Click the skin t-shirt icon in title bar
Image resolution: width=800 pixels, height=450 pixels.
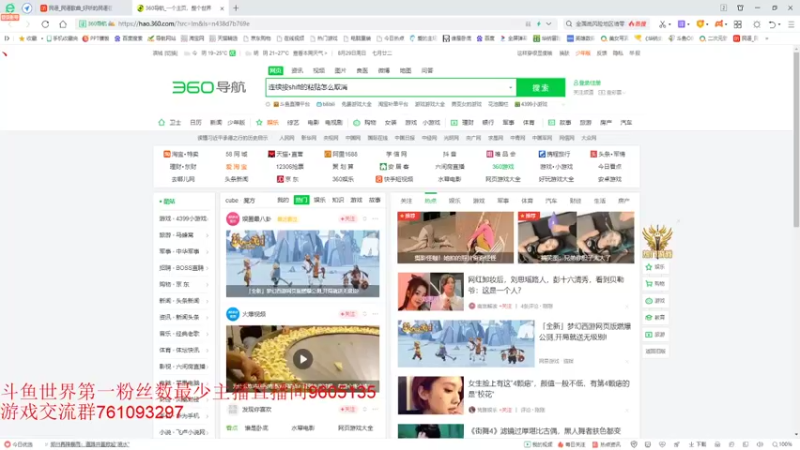point(740,8)
